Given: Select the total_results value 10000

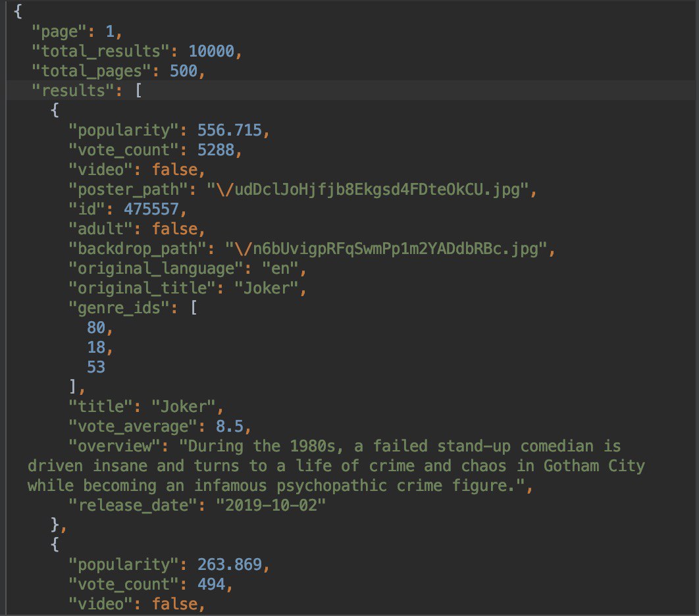Looking at the screenshot, I should click(x=211, y=51).
